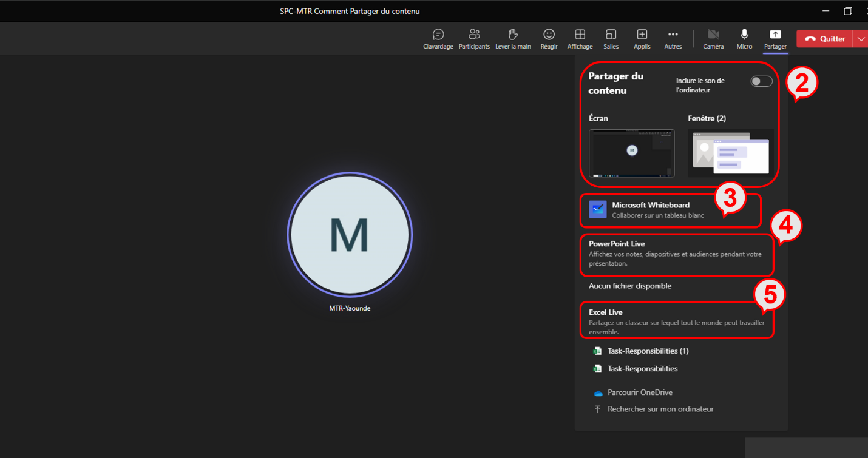Click the Partager share button
The image size is (868, 458).
tap(775, 38)
